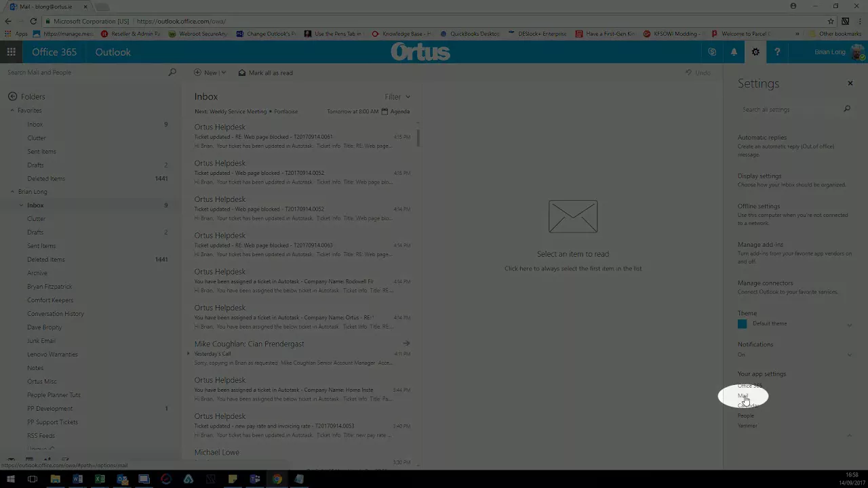This screenshot has height=488, width=868.
Task: Click here to always select first item link
Action: [573, 268]
